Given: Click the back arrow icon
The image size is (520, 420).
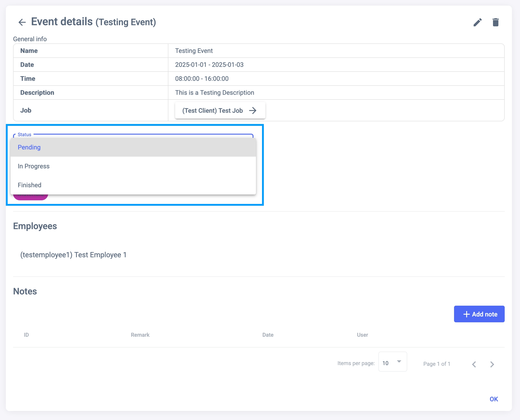Looking at the screenshot, I should [x=22, y=22].
